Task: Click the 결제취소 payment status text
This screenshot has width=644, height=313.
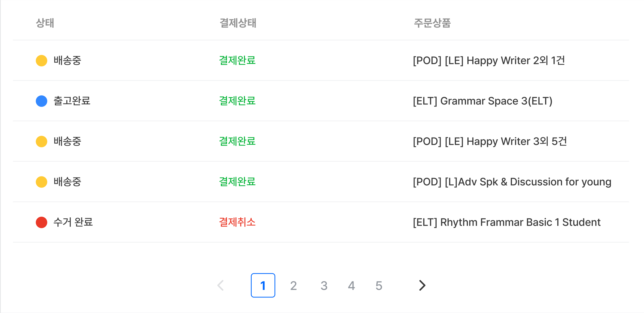Action: click(237, 222)
